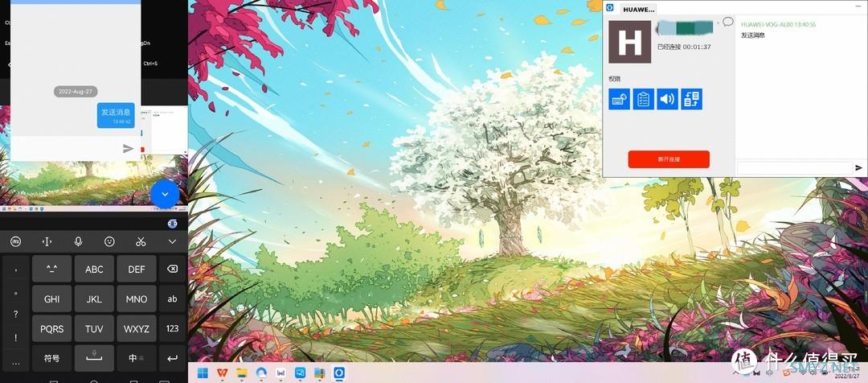This screenshot has height=383, width=868.
Task: Tap the blue down-chevron floating button
Action: coord(165,195)
